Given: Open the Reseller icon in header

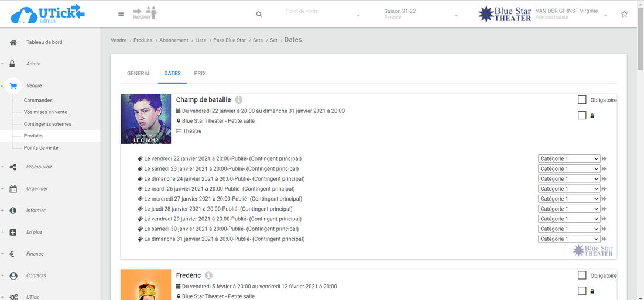Looking at the screenshot, I should pyautogui.click(x=145, y=13).
